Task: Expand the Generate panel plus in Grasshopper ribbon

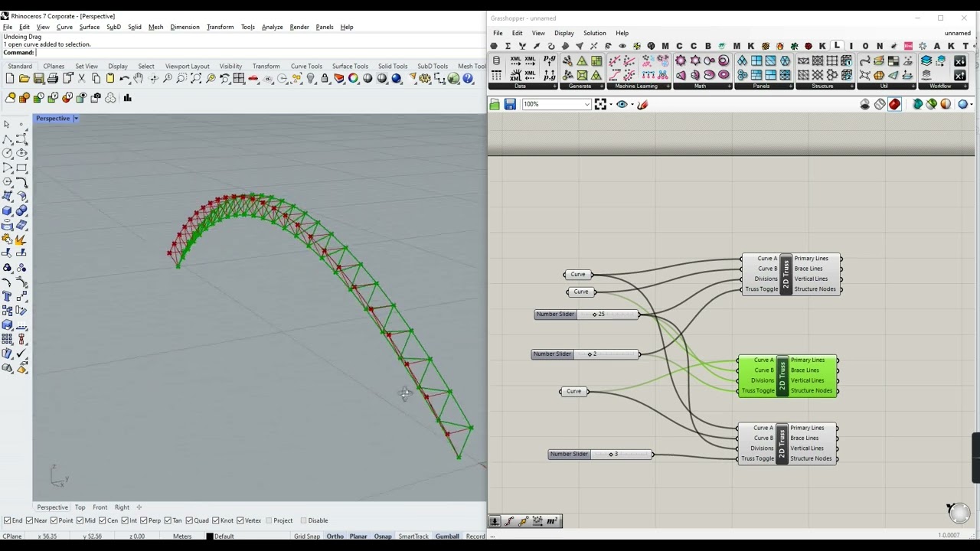Action: [x=602, y=86]
